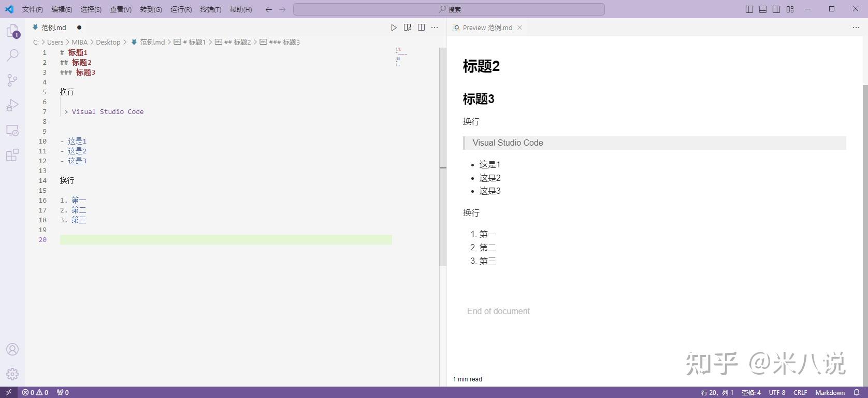Screen dimensions: 868x398
Task: Open breadcrumb symbol # 标题1
Action: (190, 42)
